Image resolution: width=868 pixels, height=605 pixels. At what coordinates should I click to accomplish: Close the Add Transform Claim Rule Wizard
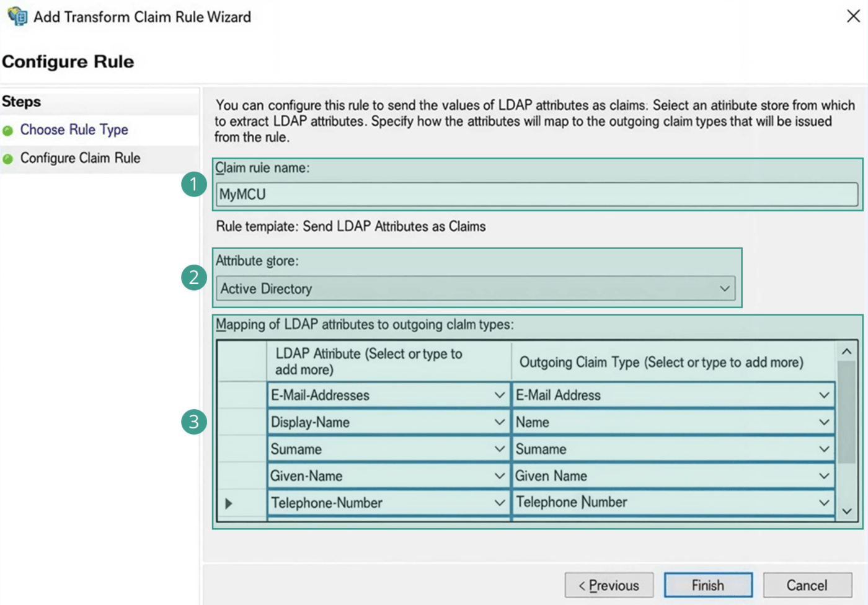tap(853, 16)
